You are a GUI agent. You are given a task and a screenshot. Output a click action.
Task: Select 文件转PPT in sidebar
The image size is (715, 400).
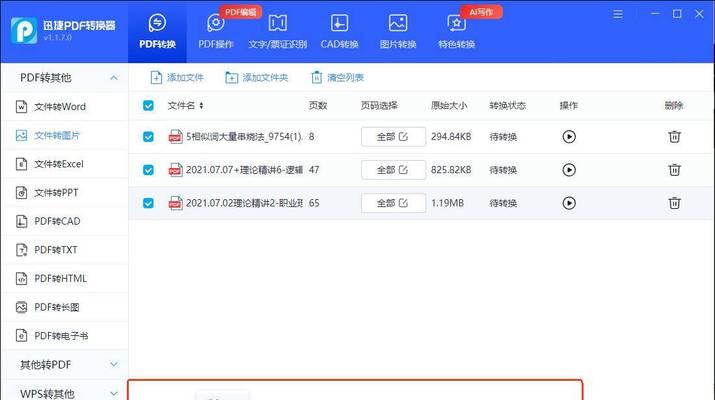tap(64, 193)
